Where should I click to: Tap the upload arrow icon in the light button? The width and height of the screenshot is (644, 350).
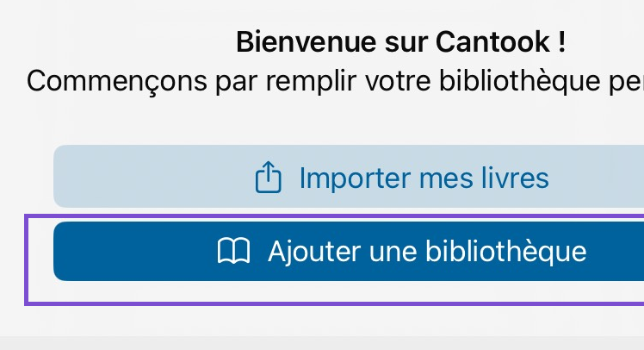tap(269, 178)
